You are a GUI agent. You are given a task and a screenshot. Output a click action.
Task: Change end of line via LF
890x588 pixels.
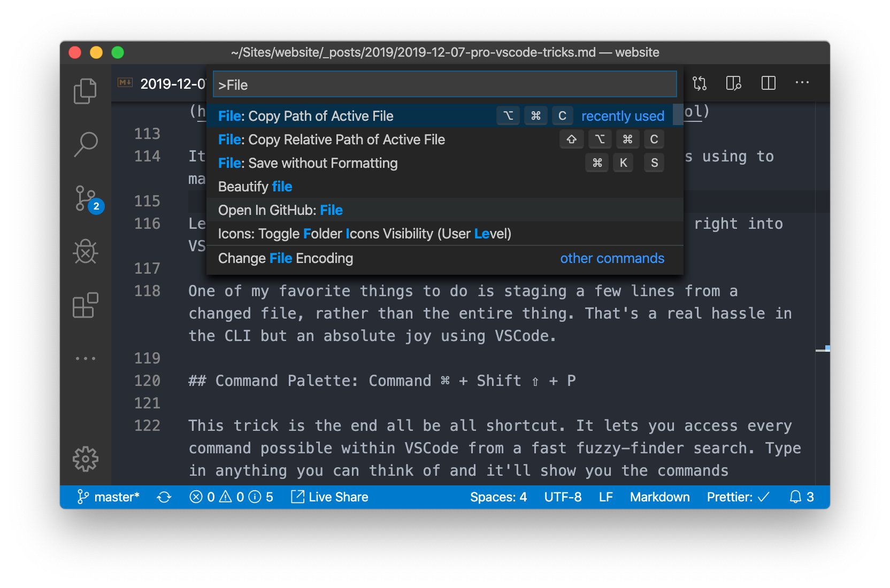(x=605, y=497)
